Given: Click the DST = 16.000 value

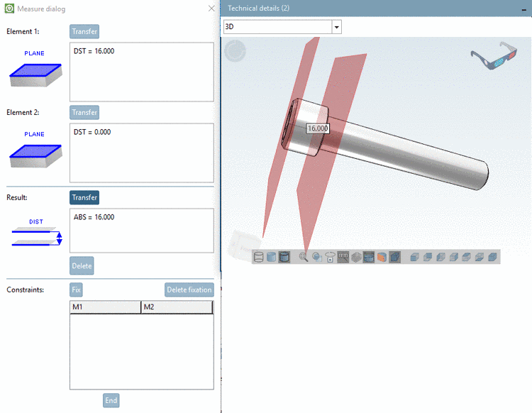Looking at the screenshot, I should 94,51.
